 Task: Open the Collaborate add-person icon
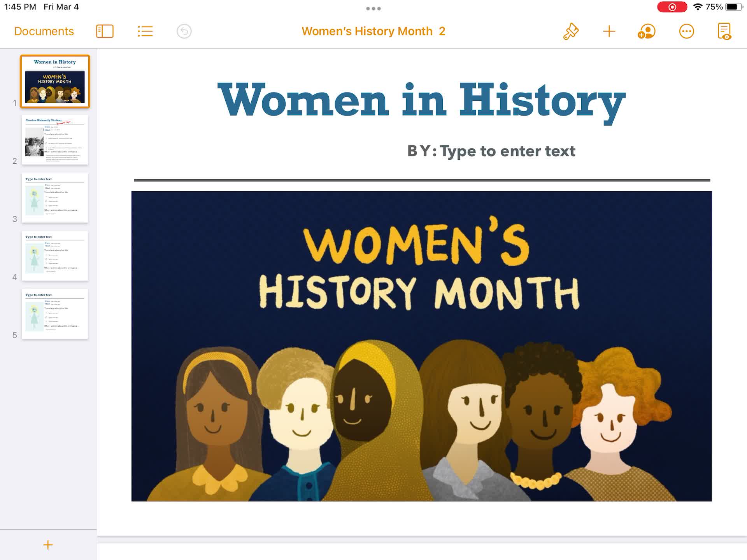click(646, 31)
